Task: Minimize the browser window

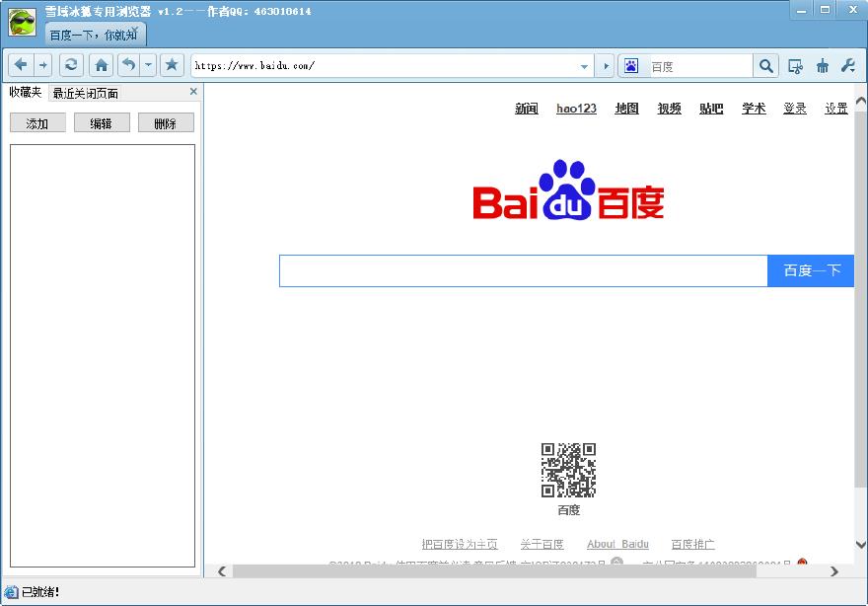Action: pos(801,10)
